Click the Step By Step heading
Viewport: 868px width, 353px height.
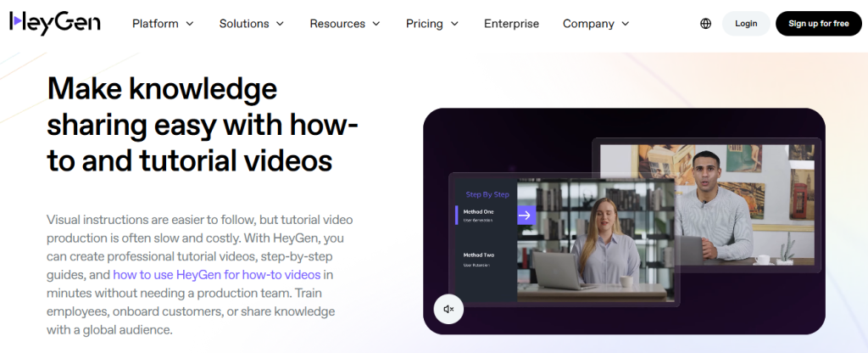pos(487,194)
